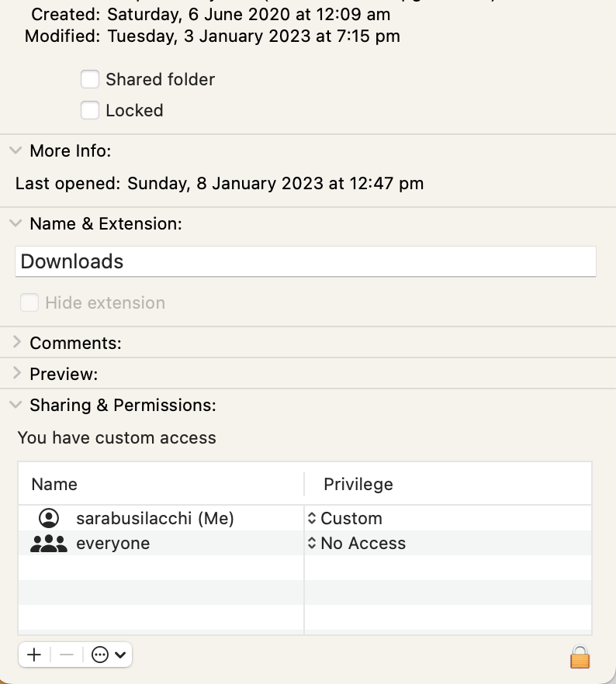
Task: Change the everyone privilege from No Access
Action: coord(357,544)
